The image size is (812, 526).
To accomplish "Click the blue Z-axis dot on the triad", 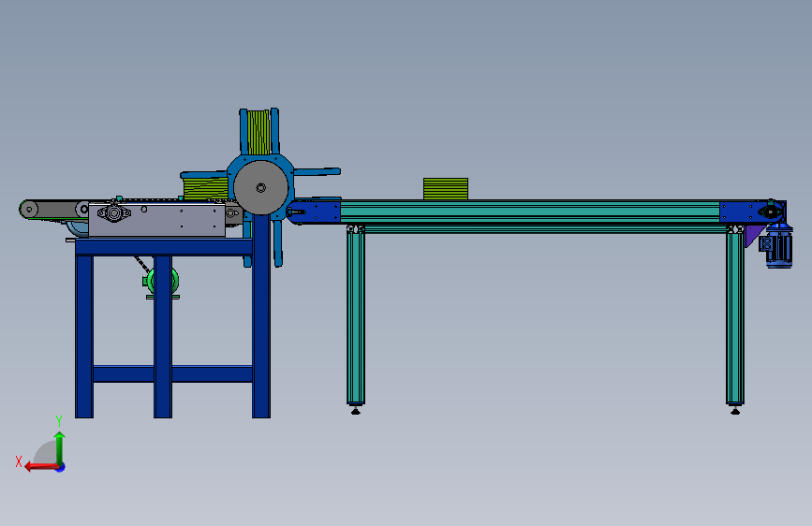I will tap(61, 467).
